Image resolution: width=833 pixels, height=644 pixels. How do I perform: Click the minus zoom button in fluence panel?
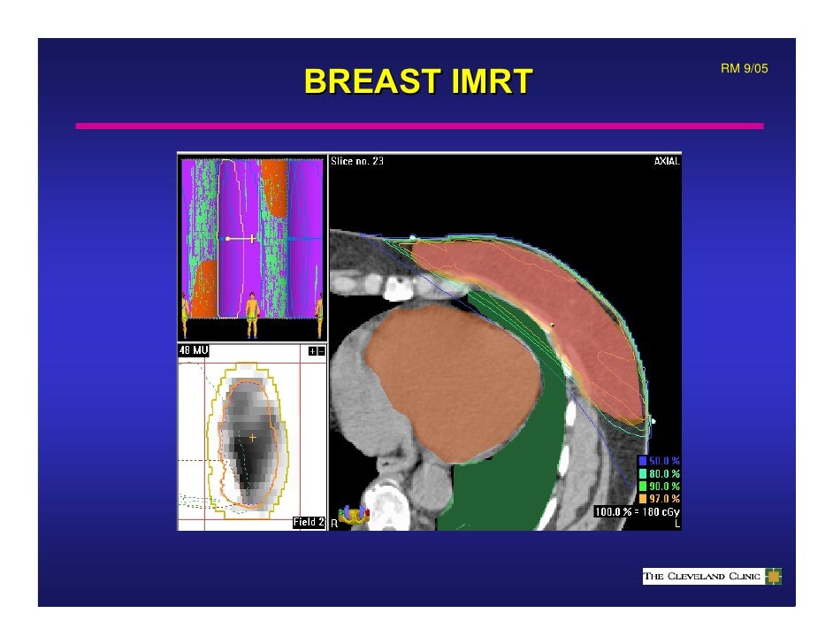click(319, 351)
